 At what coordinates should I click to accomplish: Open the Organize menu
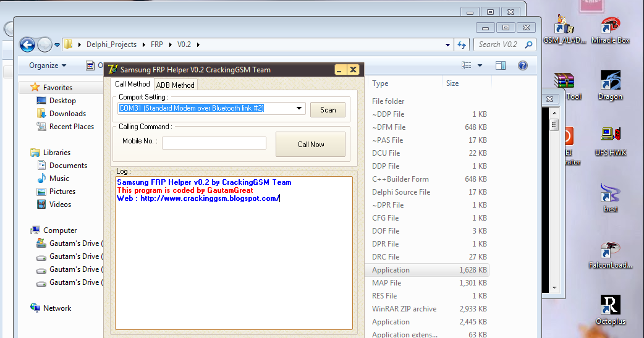point(47,65)
